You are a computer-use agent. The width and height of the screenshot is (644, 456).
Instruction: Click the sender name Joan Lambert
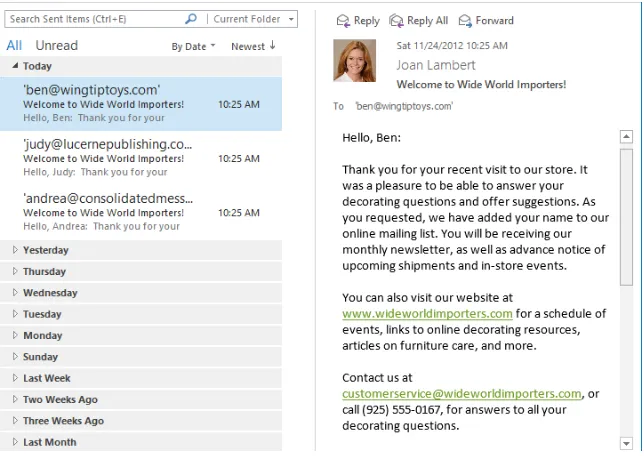(435, 65)
